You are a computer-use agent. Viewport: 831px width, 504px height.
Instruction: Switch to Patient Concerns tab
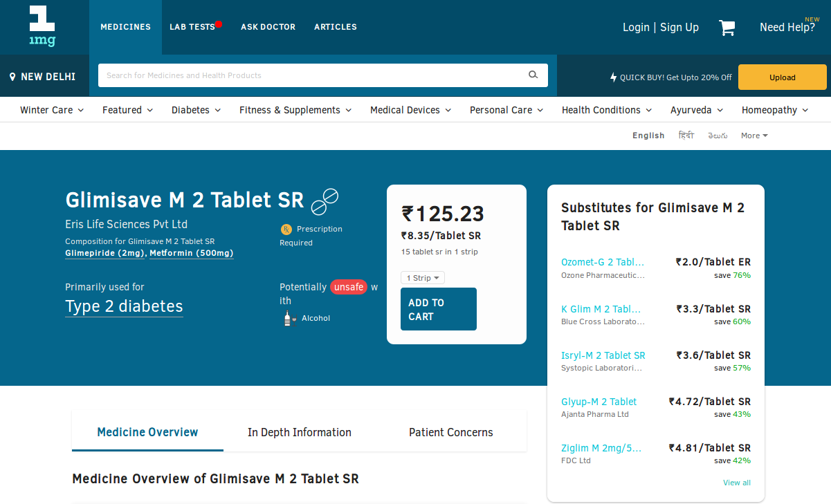point(450,432)
